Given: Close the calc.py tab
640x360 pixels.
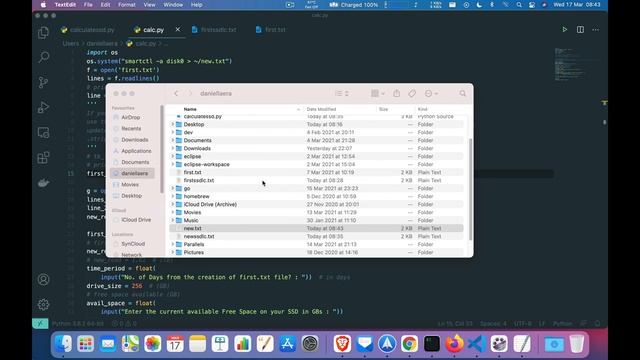Looking at the screenshot, I should pos(178,29).
